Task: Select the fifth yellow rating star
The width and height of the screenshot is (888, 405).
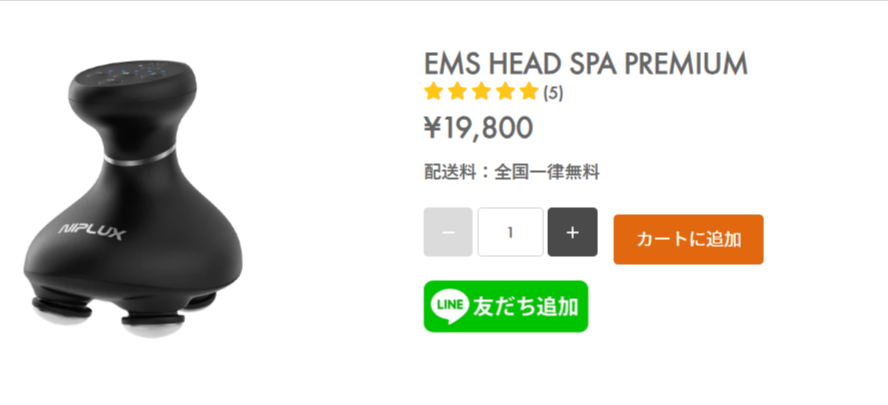Action: point(529,91)
